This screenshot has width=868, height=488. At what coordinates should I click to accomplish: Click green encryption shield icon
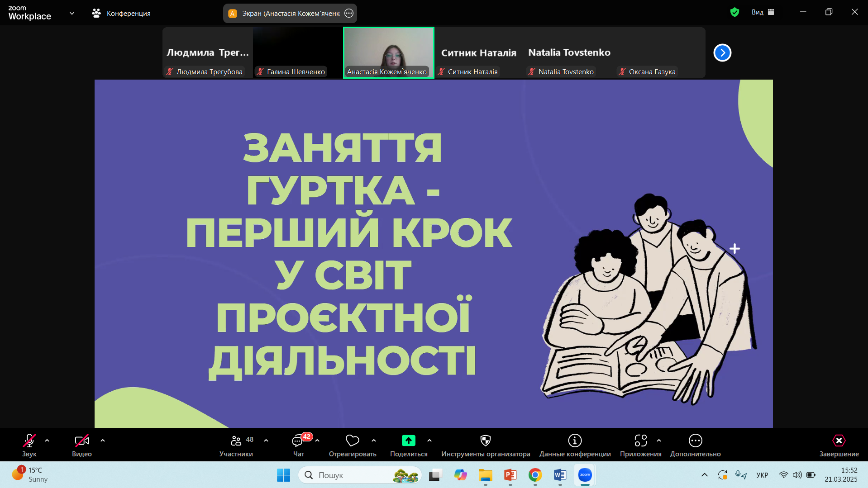[734, 12]
